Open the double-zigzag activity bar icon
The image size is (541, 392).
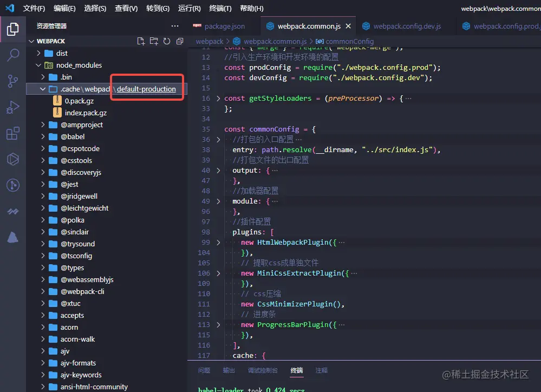tap(13, 211)
